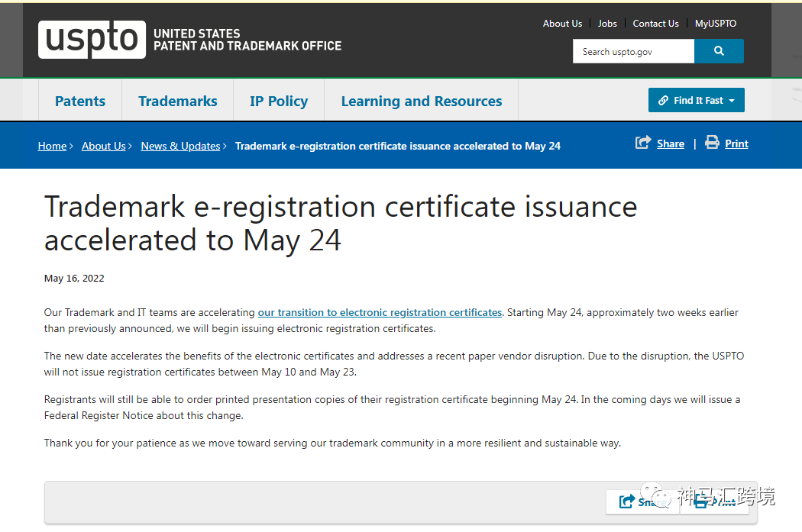Click the Share icon in breadcrumb bar
Image resolution: width=802 pixels, height=532 pixels.
(x=643, y=143)
